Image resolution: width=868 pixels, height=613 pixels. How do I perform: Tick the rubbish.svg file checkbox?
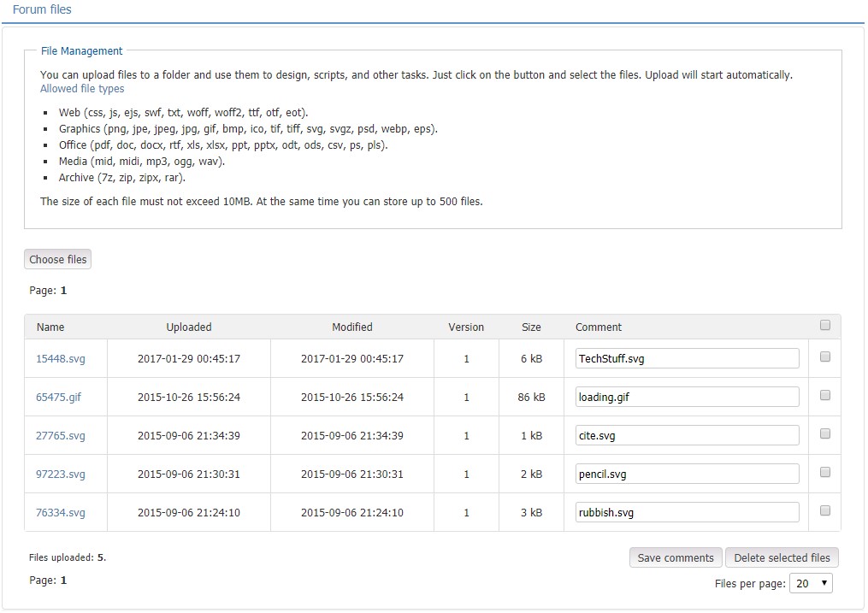tap(824, 510)
